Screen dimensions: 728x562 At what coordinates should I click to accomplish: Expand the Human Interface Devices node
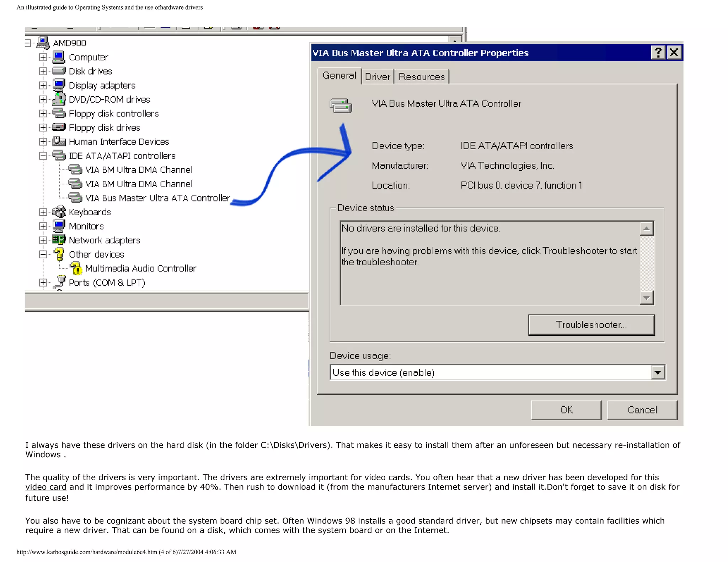pos(43,141)
